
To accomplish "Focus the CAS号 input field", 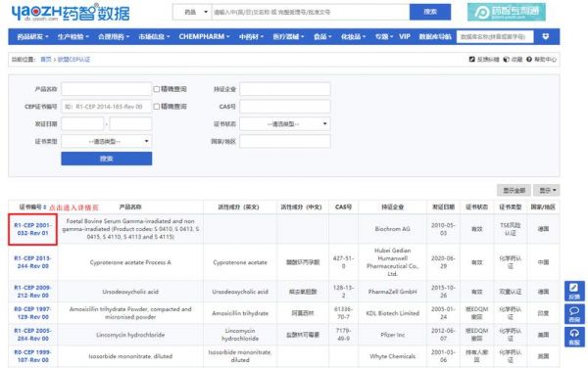I will (x=284, y=107).
